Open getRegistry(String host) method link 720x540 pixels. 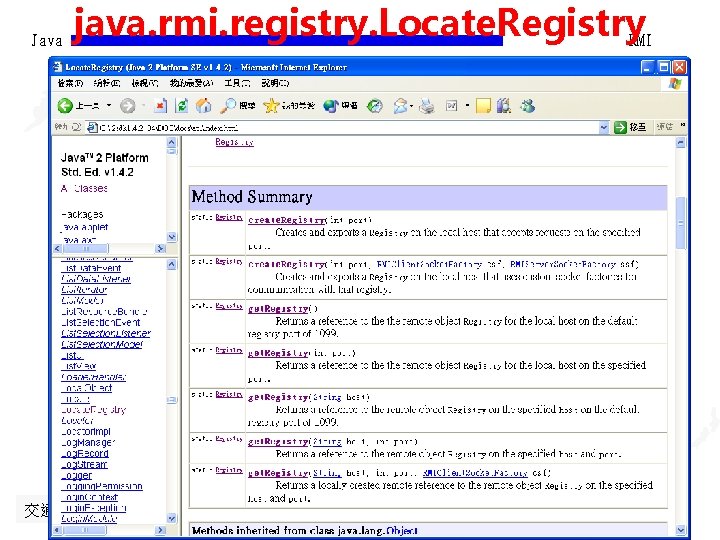278,397
